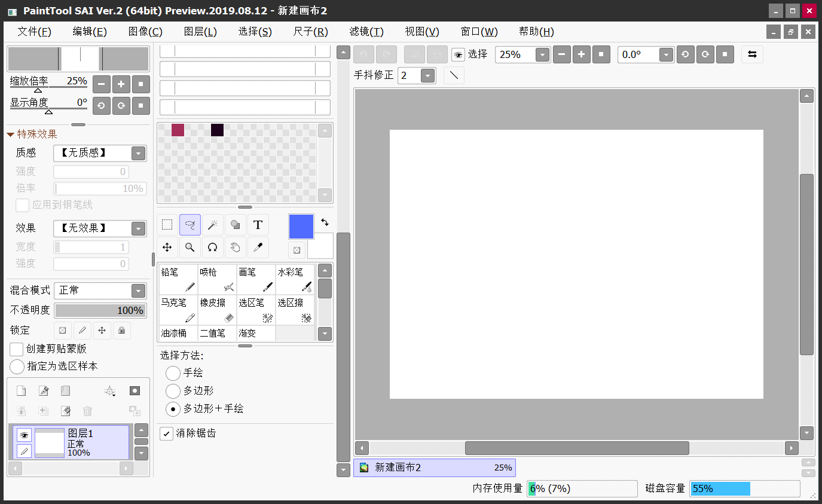Open the 混合模式 blend mode dropdown
The image size is (822, 504).
click(x=139, y=291)
